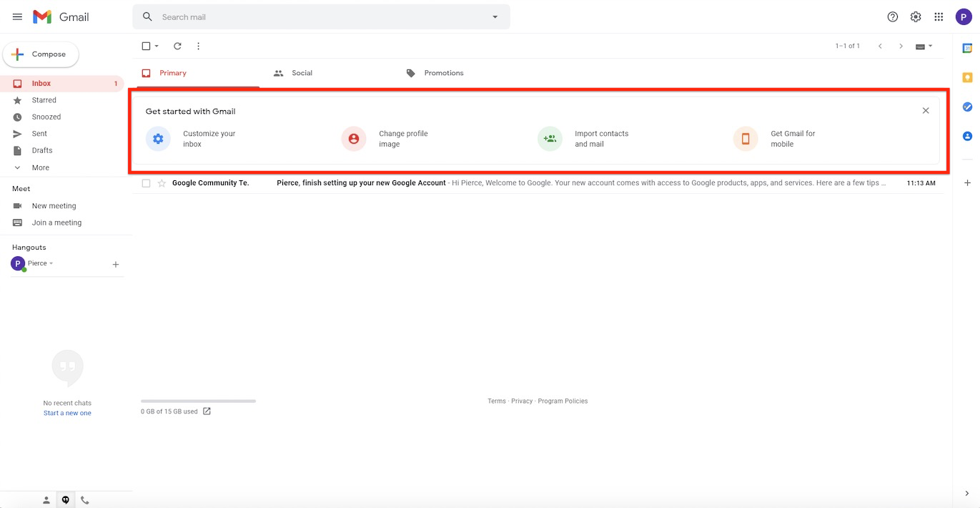
Task: Open Google Keep in the right side panel
Action: pyautogui.click(x=967, y=77)
